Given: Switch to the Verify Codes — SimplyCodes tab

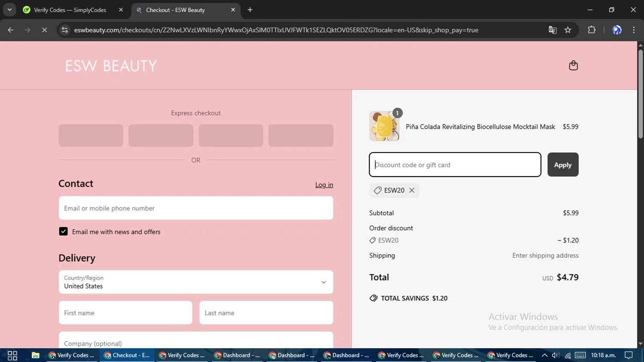Looking at the screenshot, I should (x=70, y=10).
